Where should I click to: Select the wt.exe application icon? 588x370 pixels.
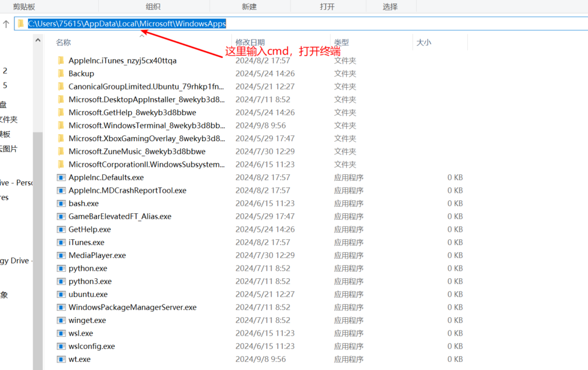coord(61,359)
